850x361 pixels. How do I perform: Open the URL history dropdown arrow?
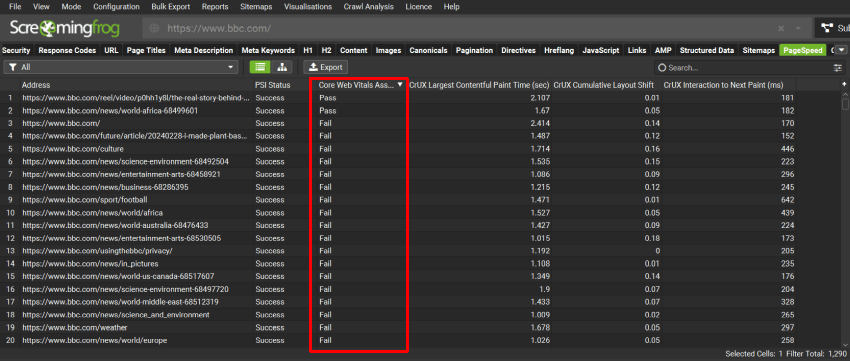[x=798, y=28]
